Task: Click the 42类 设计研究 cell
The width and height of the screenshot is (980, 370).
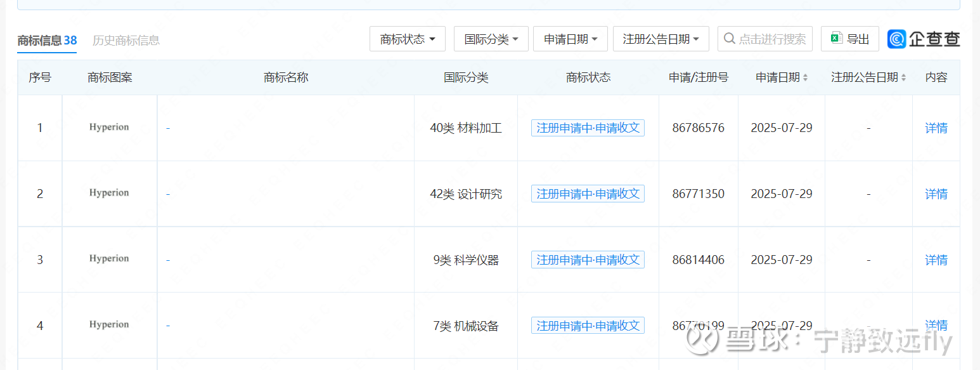Action: point(466,194)
